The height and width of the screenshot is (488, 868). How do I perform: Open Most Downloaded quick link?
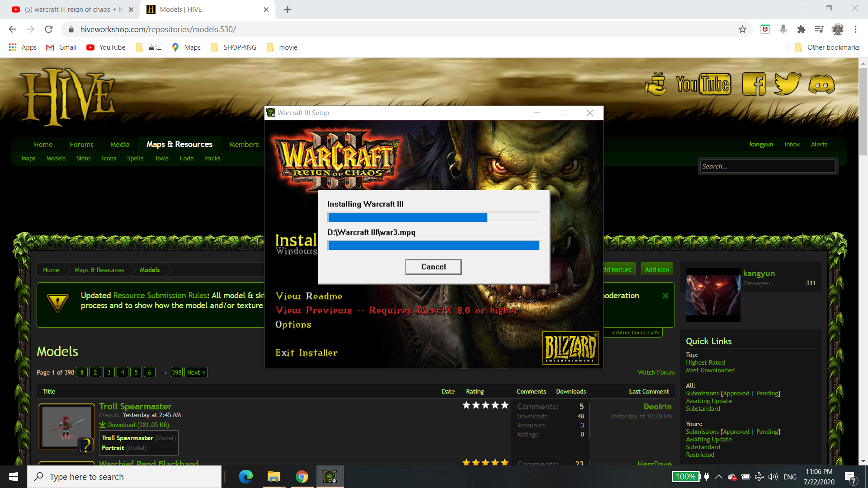click(710, 370)
